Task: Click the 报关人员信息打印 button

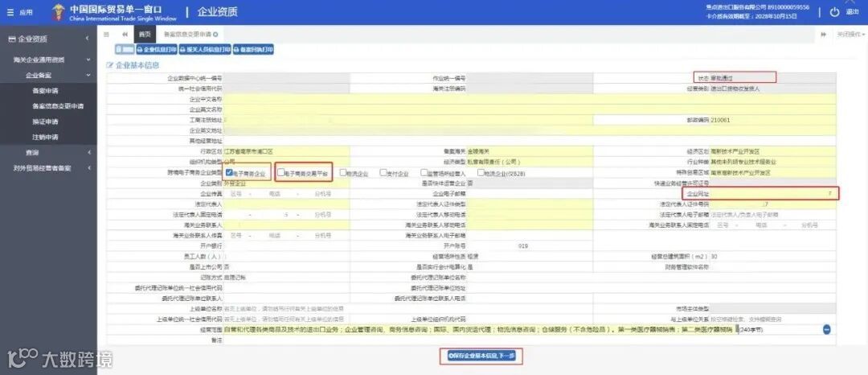Action: click(205, 49)
